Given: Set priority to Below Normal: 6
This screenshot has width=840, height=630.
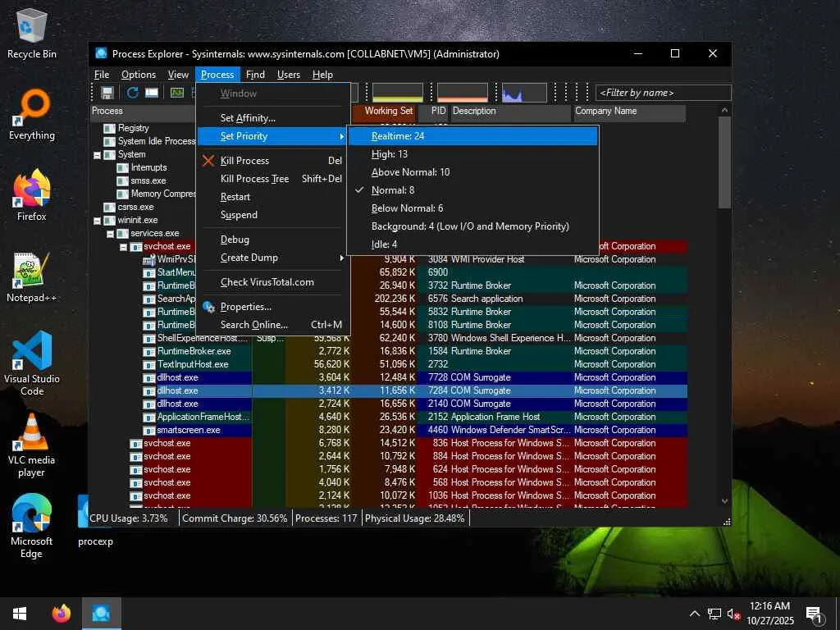Looking at the screenshot, I should [472, 208].
